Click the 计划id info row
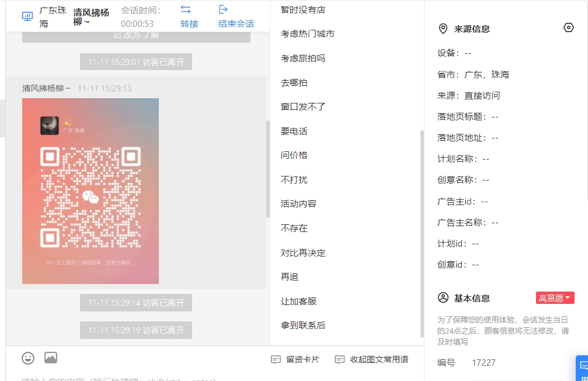 [x=458, y=244]
